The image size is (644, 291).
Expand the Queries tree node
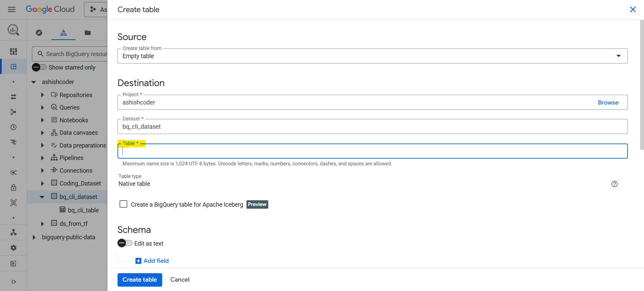[x=42, y=108]
